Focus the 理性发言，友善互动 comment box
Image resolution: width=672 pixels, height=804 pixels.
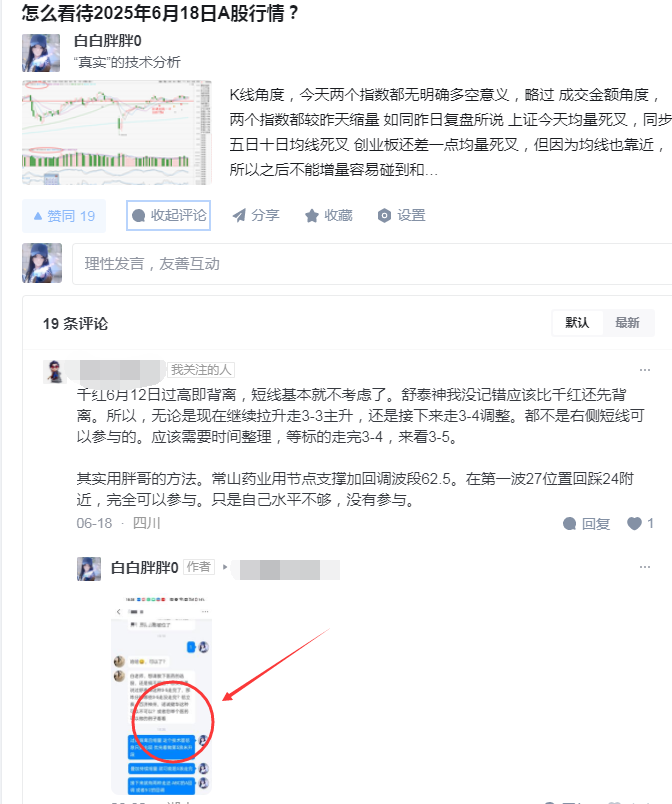[373, 264]
